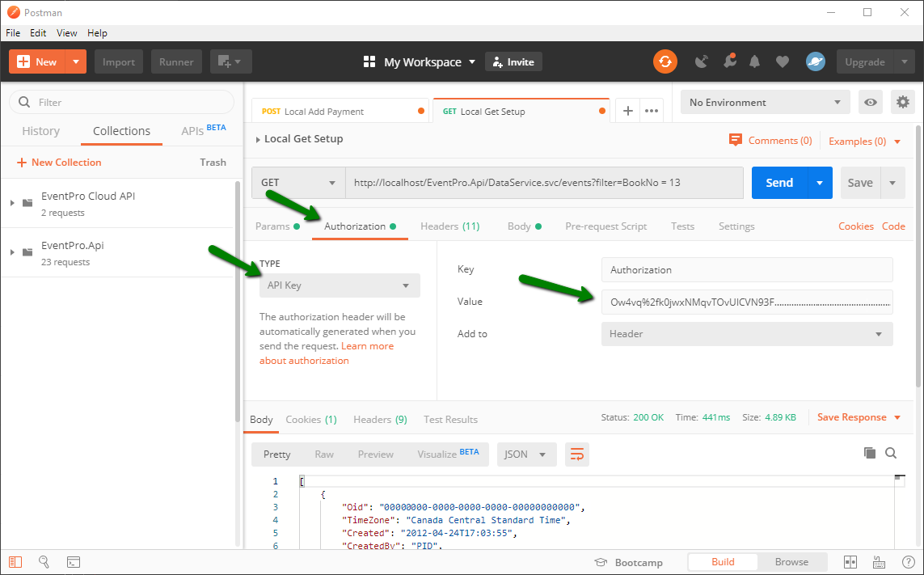
Task: Open the Save Response dropdown
Action: pos(859,417)
